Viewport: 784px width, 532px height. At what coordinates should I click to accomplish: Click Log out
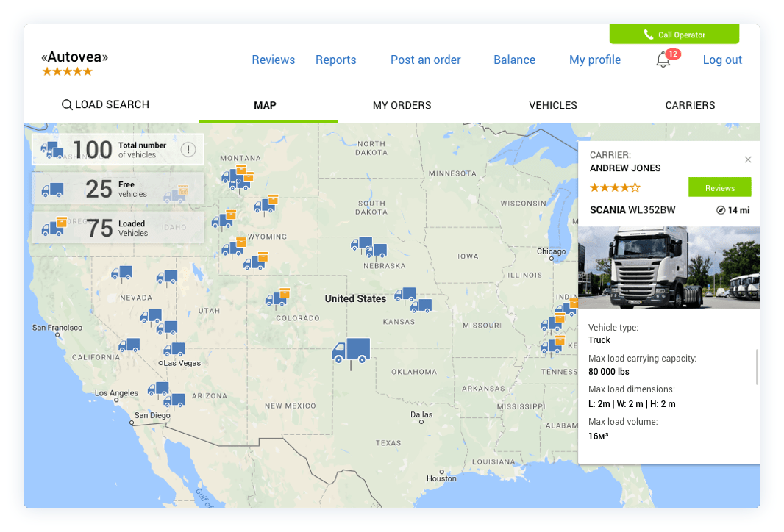tap(722, 60)
